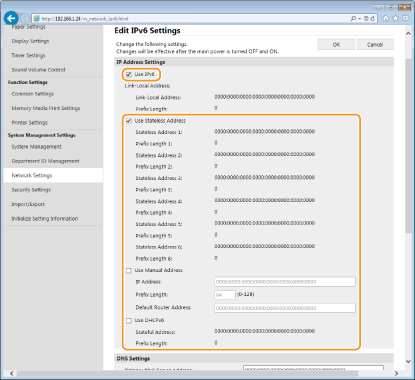Screen dimensions: 415x380
Task: Uncheck the Use IPv6 checkbox
Action: 129,74
